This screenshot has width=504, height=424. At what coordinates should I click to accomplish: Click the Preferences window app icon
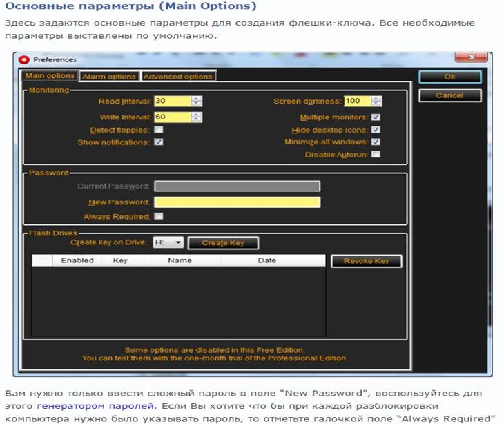[x=25, y=59]
